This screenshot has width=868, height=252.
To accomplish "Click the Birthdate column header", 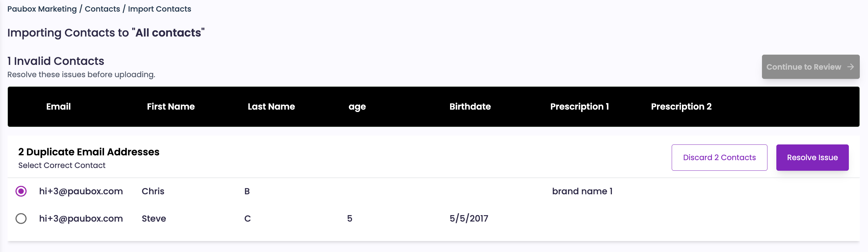I will click(470, 107).
